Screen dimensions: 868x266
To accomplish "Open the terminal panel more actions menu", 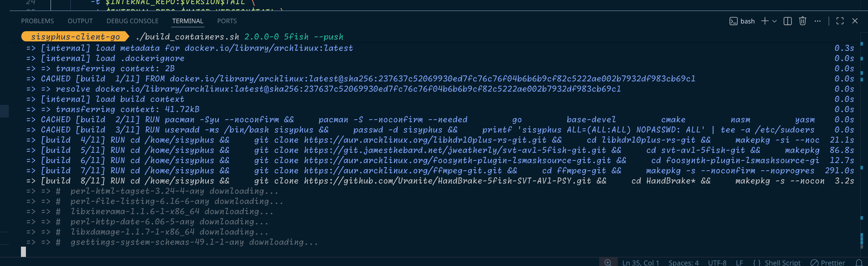I will [818, 21].
